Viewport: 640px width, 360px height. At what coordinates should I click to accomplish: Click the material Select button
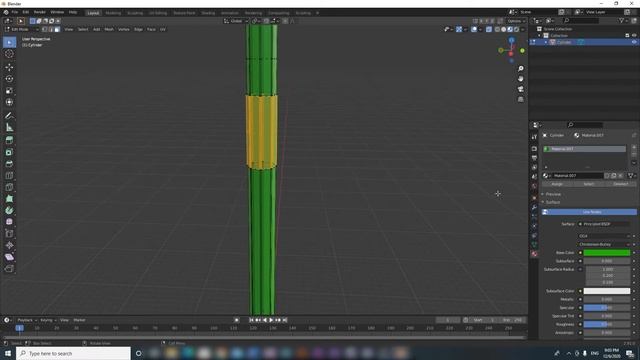click(589, 184)
